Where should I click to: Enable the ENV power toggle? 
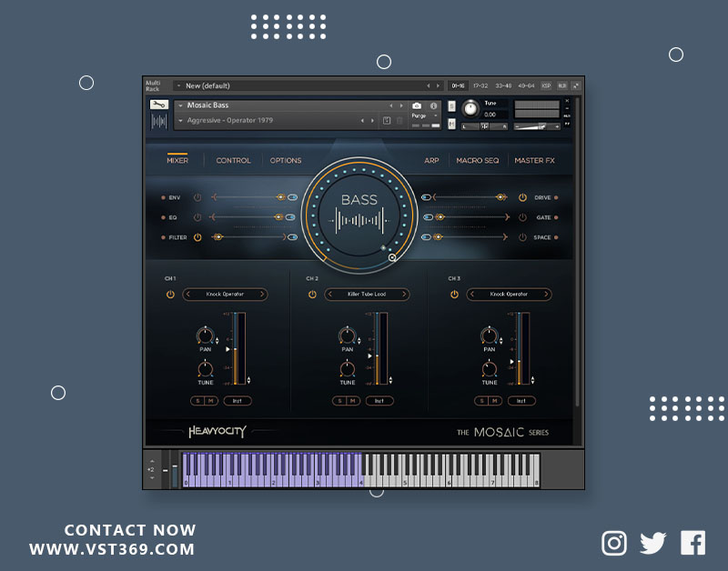tap(197, 197)
